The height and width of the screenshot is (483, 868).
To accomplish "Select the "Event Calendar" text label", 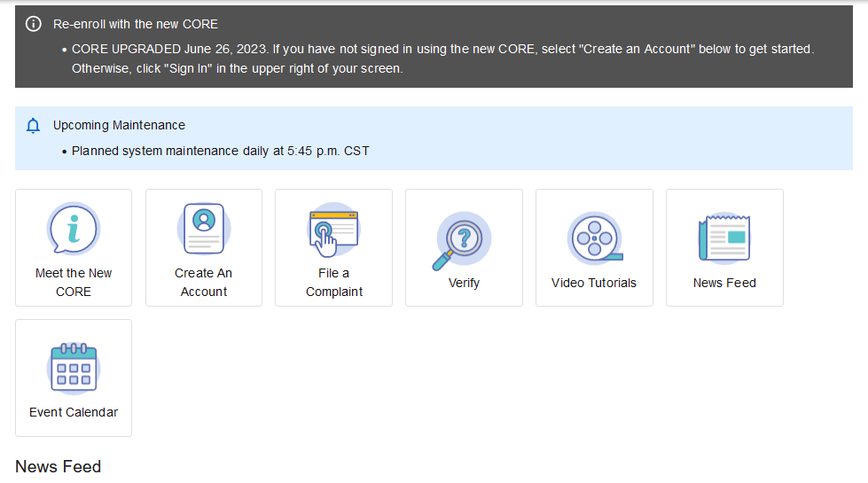I will click(74, 412).
